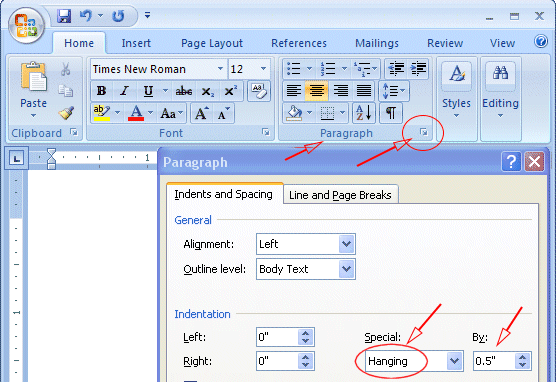Click Clear Formatting eraser icon
The image size is (556, 383).
259,91
